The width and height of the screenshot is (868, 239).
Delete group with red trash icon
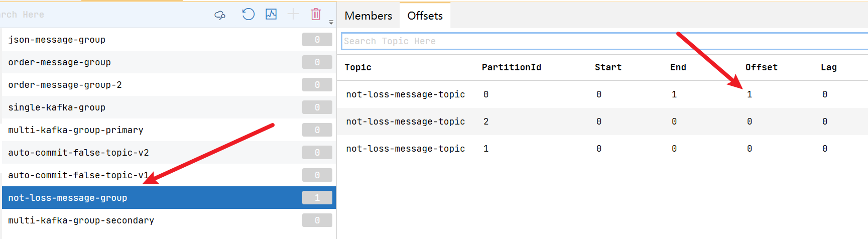(316, 14)
